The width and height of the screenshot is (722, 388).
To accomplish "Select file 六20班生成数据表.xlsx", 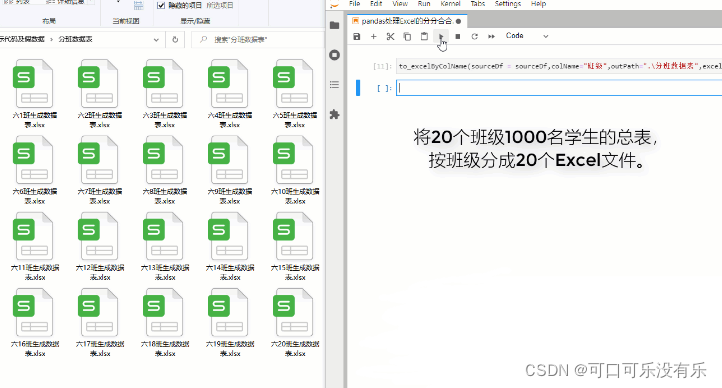I will coord(295,323).
